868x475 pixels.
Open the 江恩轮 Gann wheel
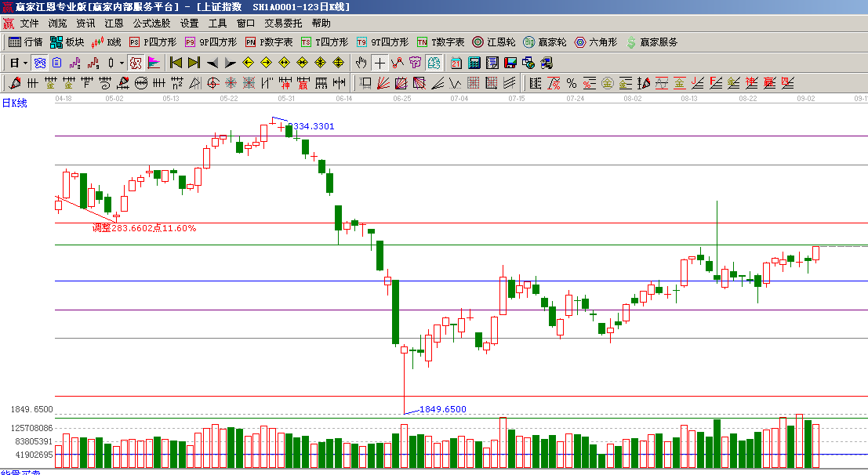click(493, 42)
